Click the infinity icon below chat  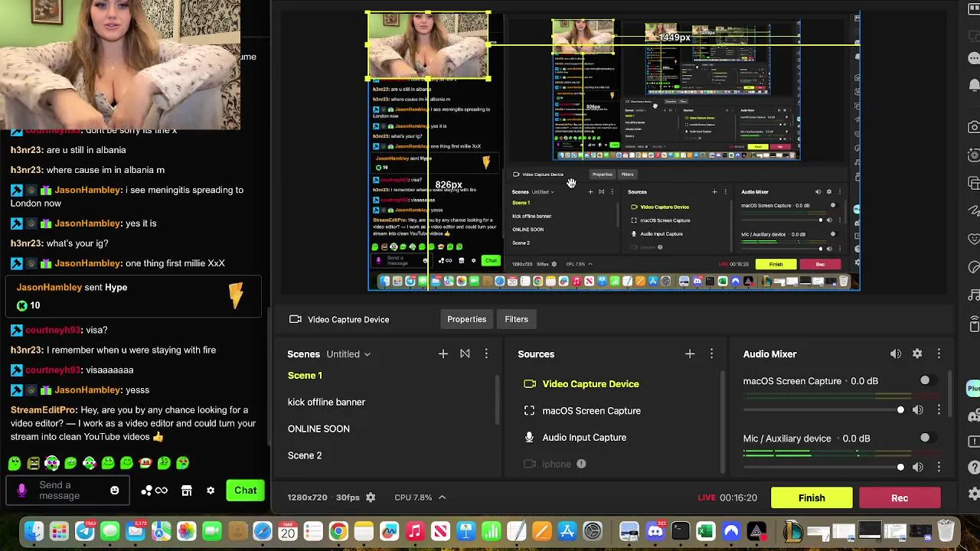(162, 491)
